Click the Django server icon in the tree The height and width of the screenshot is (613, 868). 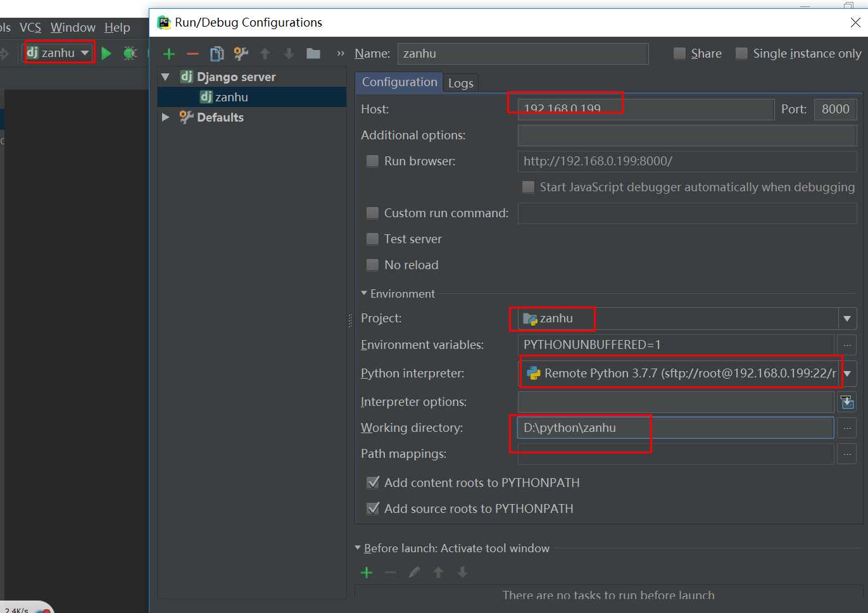(x=186, y=77)
